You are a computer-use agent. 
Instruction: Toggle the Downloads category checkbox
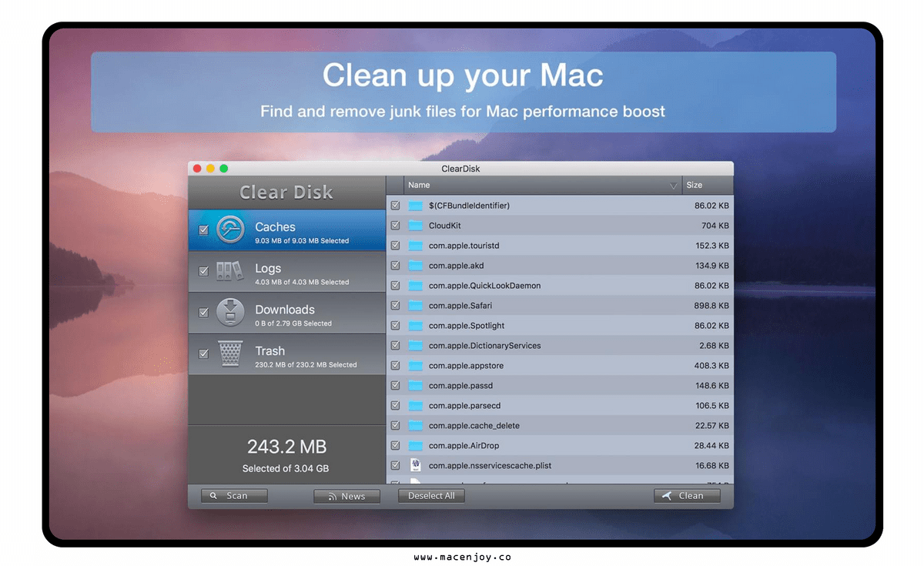pyautogui.click(x=203, y=313)
